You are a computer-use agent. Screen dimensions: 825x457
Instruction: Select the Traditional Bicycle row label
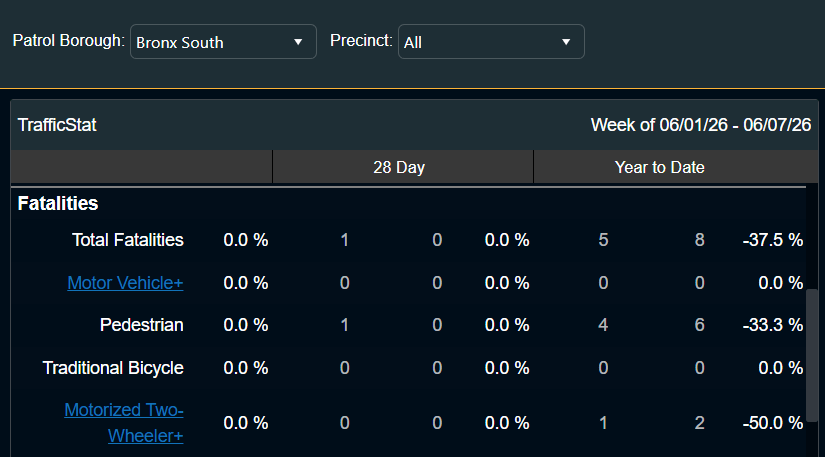[x=113, y=368]
